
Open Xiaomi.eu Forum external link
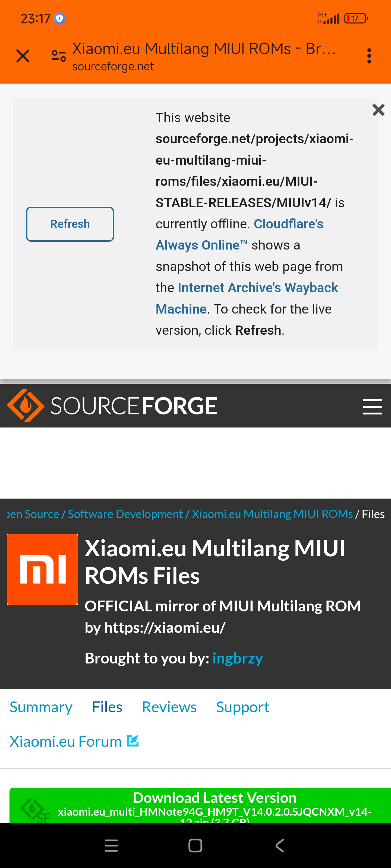[x=74, y=741]
